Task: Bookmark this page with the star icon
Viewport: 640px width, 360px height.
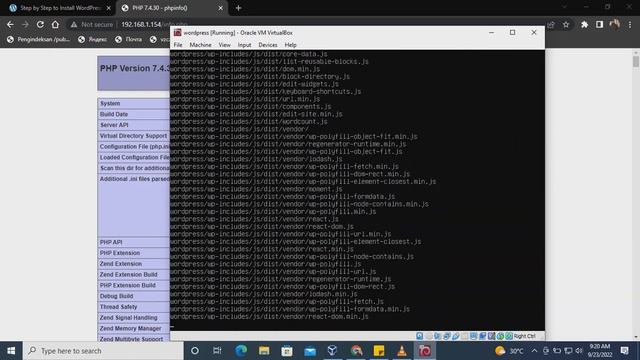Action: pyautogui.click(x=566, y=24)
